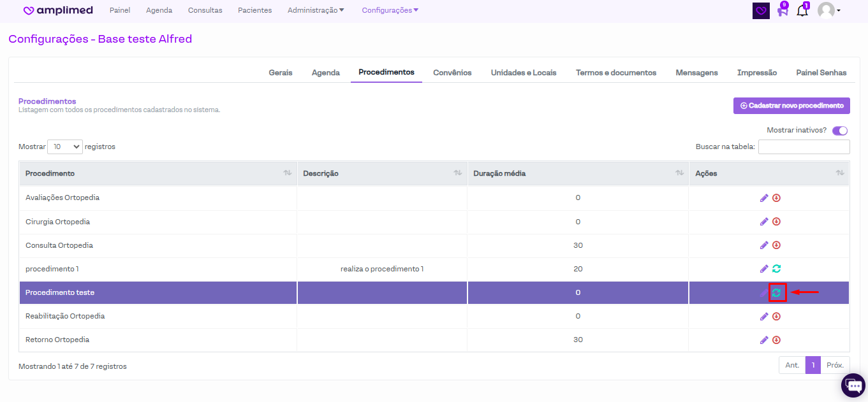This screenshot has height=402, width=868.
Task: Deactivate the Cirurgia Ortopedia procedure
Action: click(x=776, y=222)
